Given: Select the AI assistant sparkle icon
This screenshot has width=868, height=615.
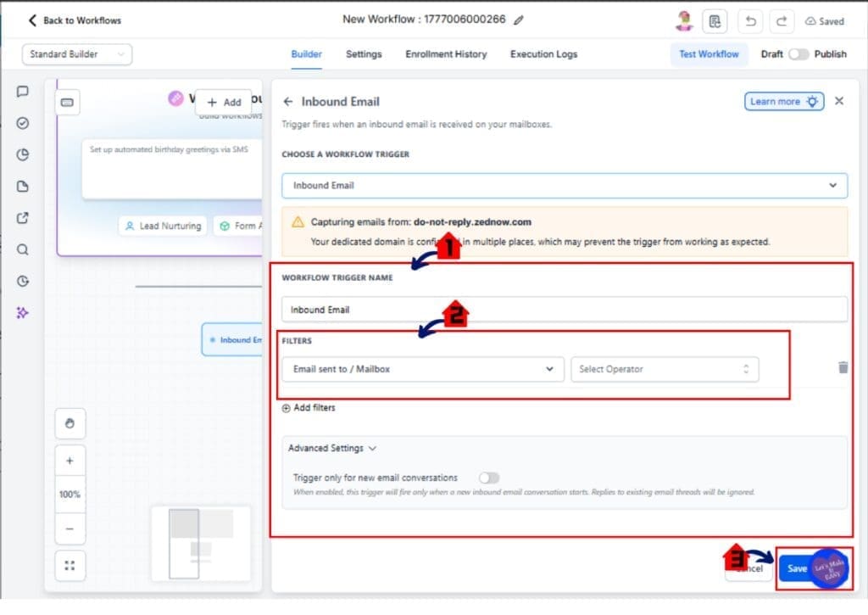Looking at the screenshot, I should coord(24,312).
